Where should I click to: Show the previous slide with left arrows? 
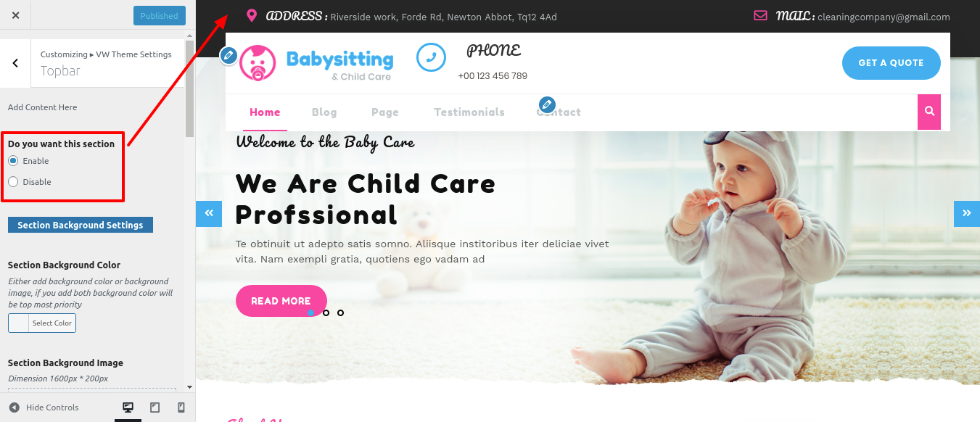[209, 213]
